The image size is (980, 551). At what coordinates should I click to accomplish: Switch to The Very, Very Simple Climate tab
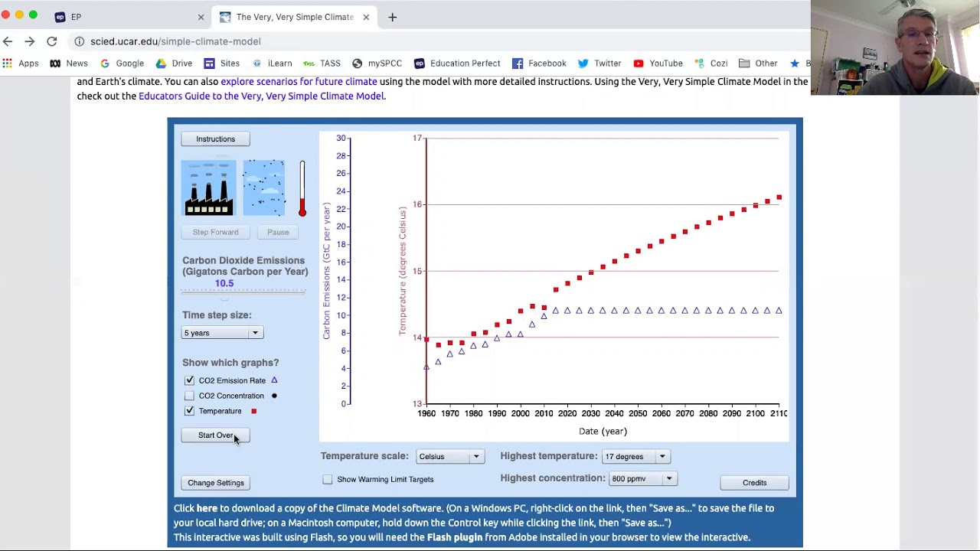pos(293,17)
